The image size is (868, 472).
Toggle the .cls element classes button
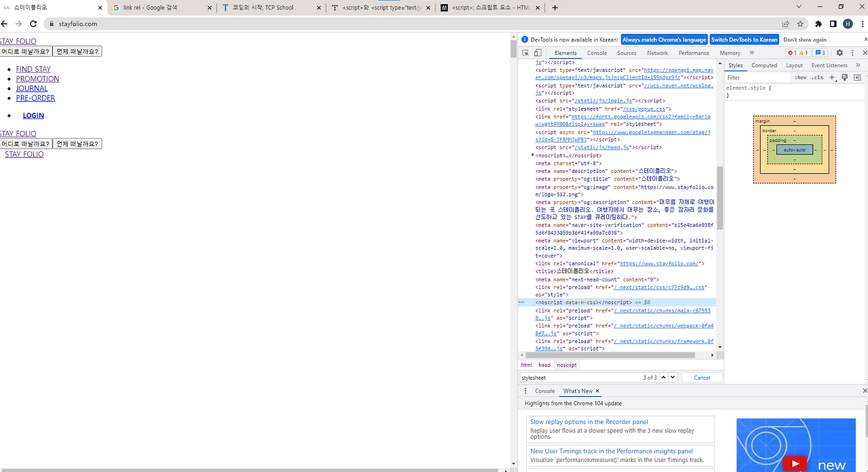coord(818,77)
